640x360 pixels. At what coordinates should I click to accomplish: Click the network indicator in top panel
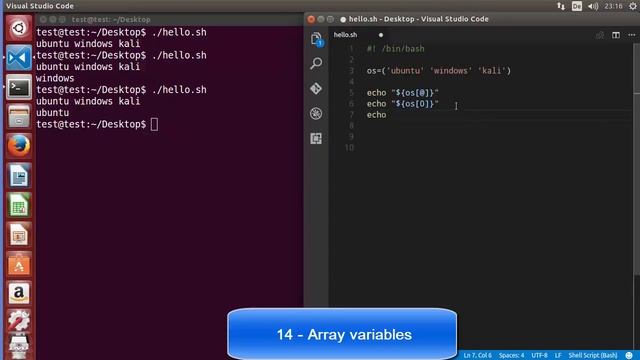click(x=561, y=6)
